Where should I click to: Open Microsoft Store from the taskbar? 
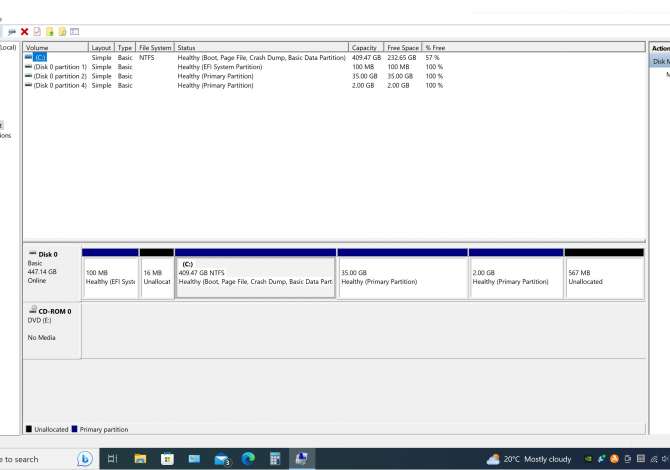point(167,459)
